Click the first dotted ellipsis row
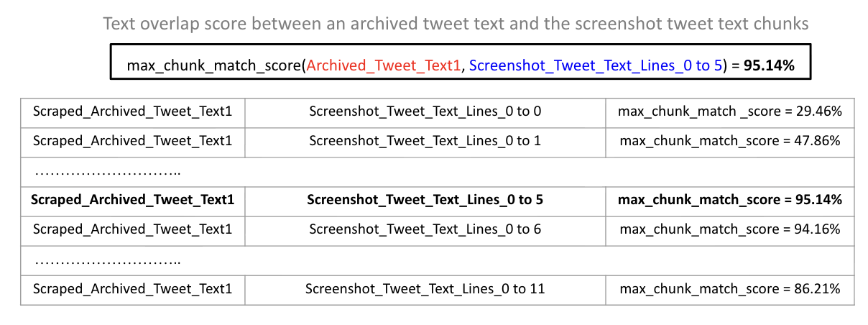Image resolution: width=868 pixels, height=325 pixels. pos(108,171)
